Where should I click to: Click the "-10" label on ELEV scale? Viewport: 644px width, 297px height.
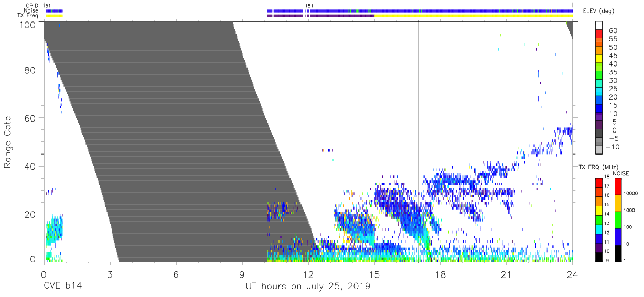pos(613,147)
